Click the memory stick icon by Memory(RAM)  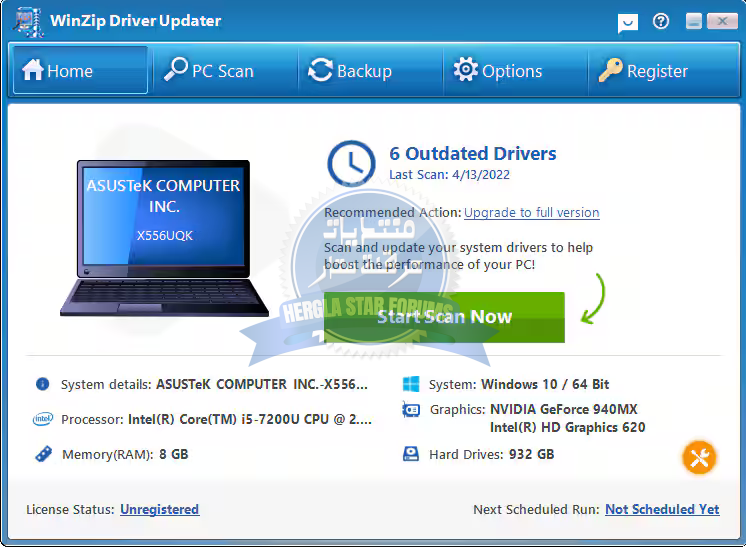tap(43, 454)
